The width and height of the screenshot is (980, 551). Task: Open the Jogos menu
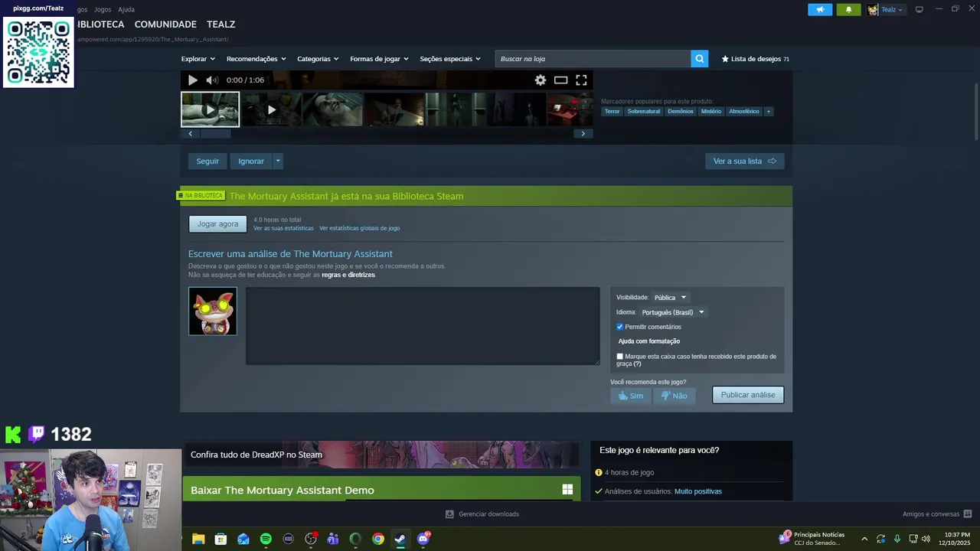tap(103, 9)
